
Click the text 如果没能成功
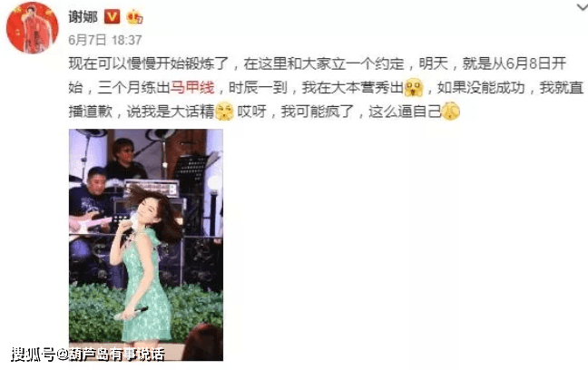click(481, 88)
